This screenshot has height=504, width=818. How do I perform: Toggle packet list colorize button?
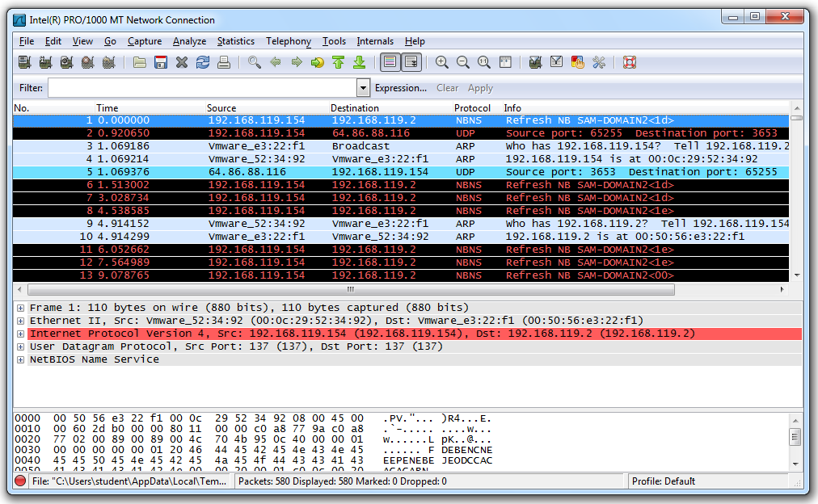(390, 62)
